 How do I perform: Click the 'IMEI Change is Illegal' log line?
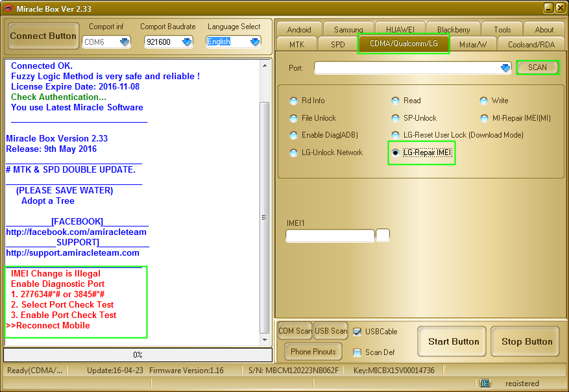[x=56, y=274]
